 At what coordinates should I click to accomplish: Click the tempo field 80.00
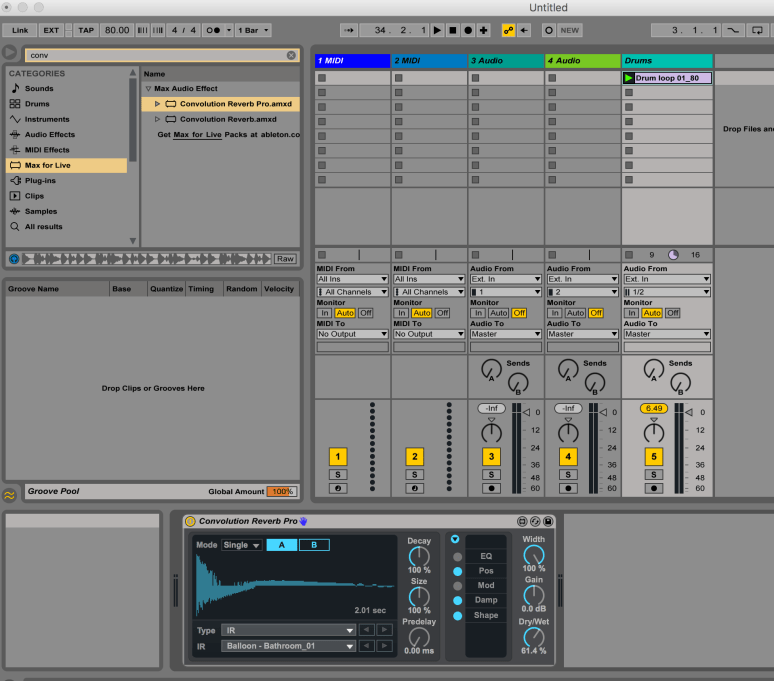coord(117,30)
